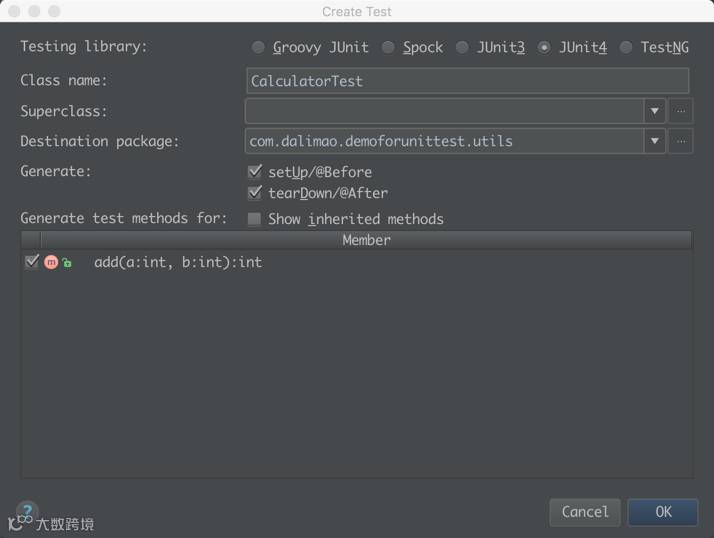The width and height of the screenshot is (714, 538).
Task: Cancel the Create Test dialog
Action: click(x=585, y=512)
